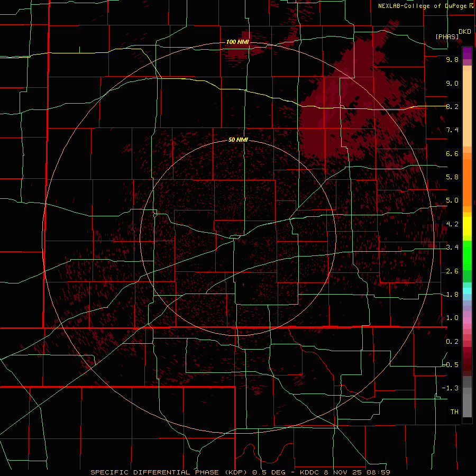Pick the cyan band on color bar

[467, 290]
